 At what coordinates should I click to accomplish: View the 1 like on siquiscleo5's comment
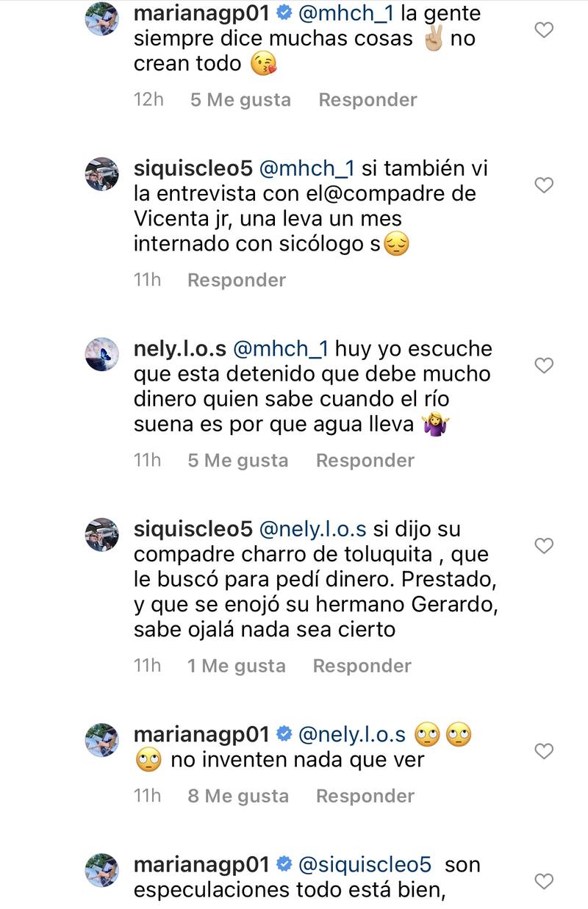click(x=236, y=666)
